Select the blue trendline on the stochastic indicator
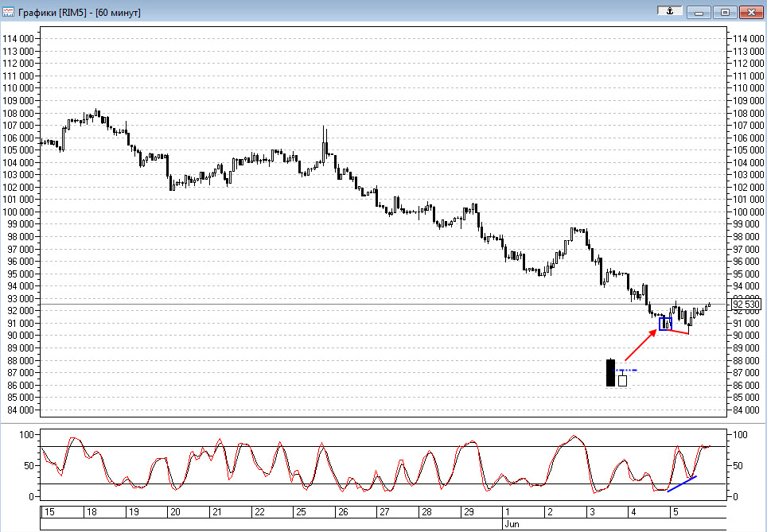Screen dimensions: 767x532 click(x=682, y=483)
